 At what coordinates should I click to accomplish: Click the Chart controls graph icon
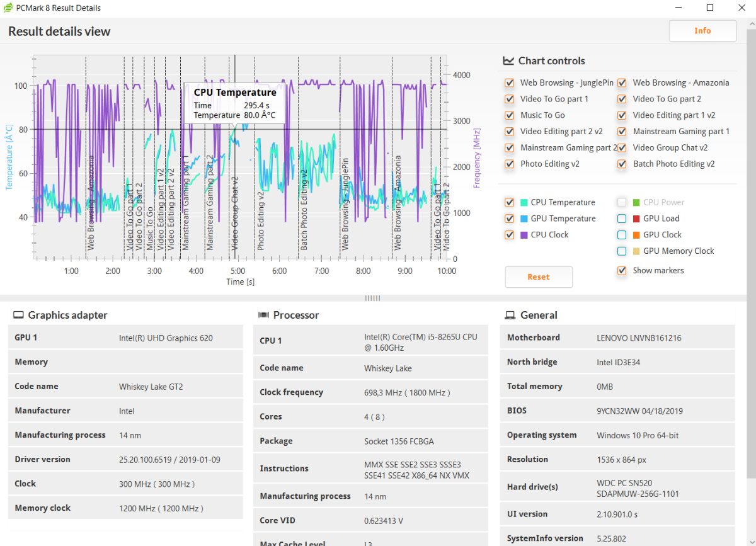[x=508, y=61]
